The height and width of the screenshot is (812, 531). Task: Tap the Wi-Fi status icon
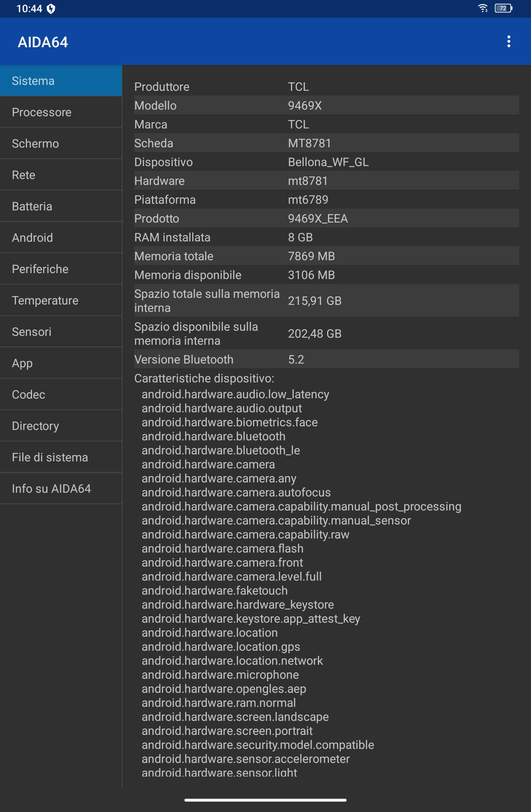coord(483,8)
